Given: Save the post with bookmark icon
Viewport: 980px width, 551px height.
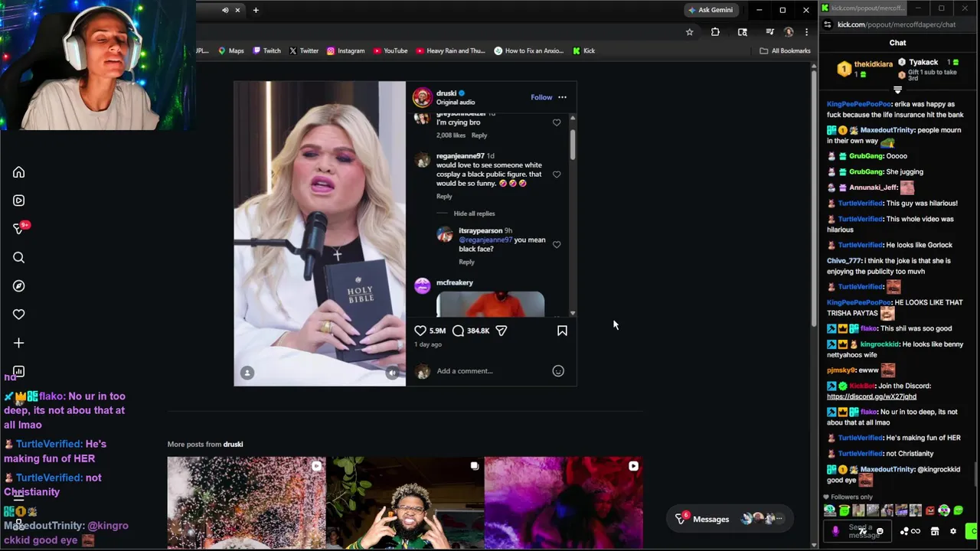Looking at the screenshot, I should click(x=562, y=331).
